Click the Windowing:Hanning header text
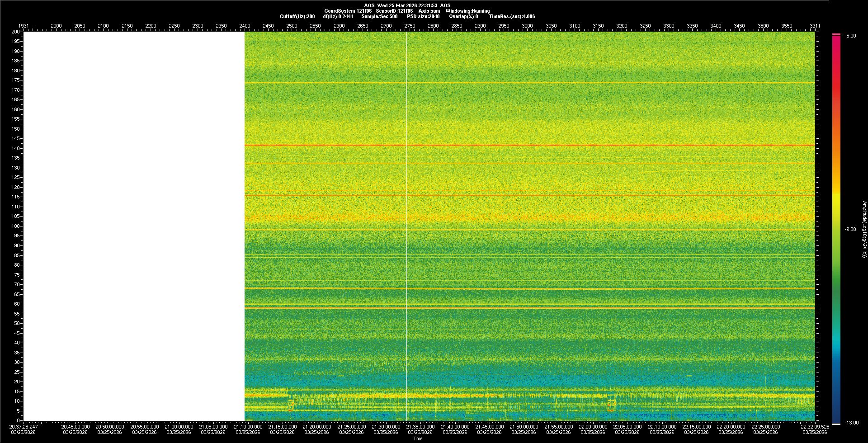The image size is (868, 443). pos(467,11)
